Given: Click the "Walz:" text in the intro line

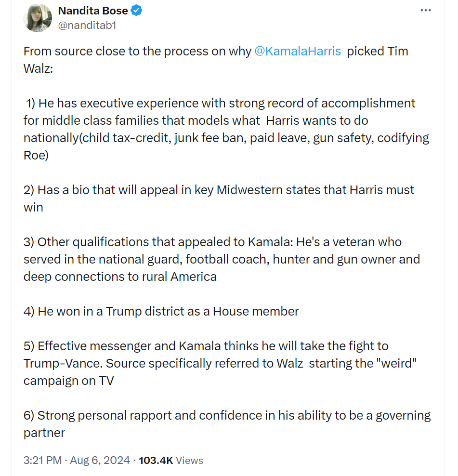Looking at the screenshot, I should (38, 68).
